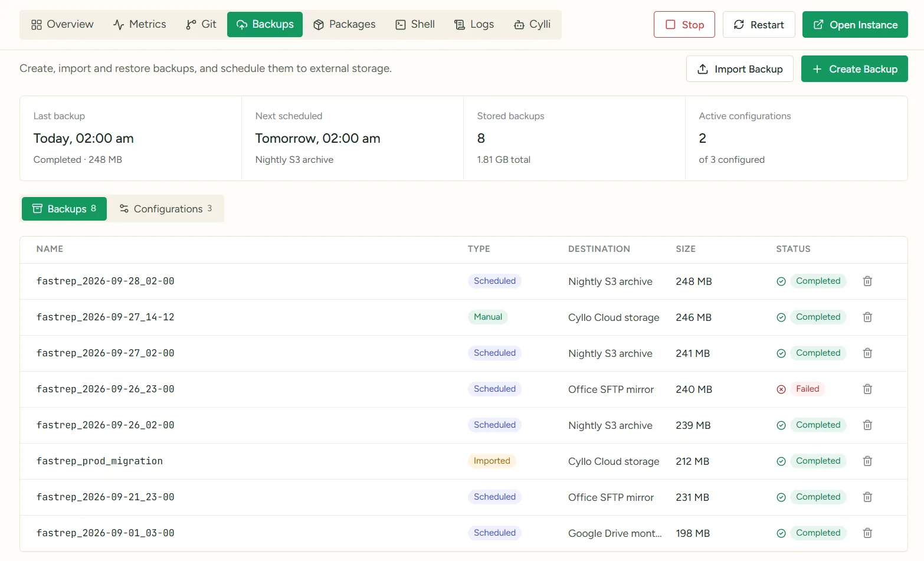Restart the instance

pyautogui.click(x=759, y=25)
